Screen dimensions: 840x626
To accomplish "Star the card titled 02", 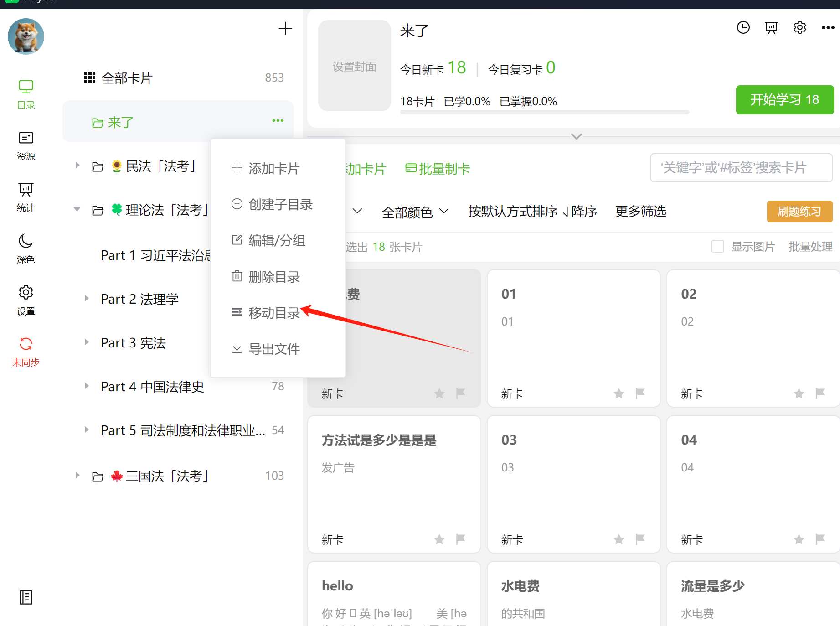I will pos(799,393).
